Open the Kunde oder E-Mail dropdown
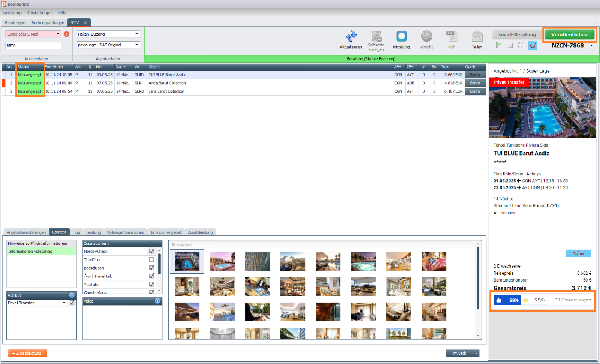The width and height of the screenshot is (600, 364). point(58,34)
